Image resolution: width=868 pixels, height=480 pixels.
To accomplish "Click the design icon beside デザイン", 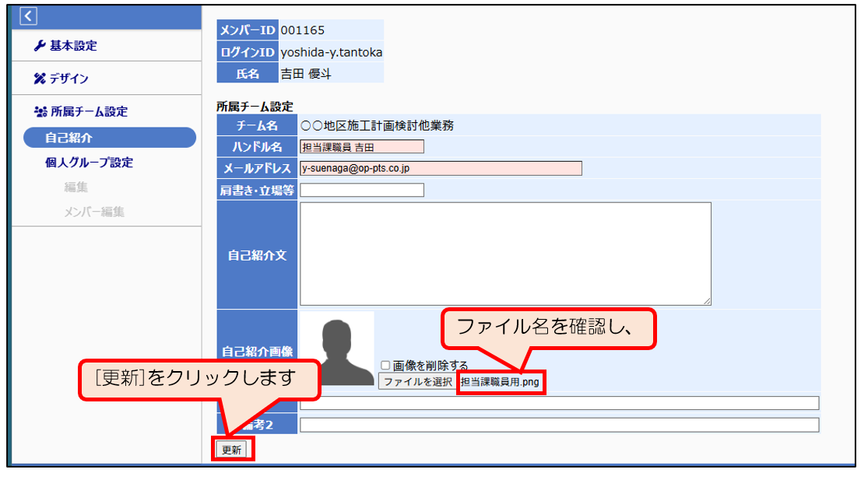I will (40, 79).
